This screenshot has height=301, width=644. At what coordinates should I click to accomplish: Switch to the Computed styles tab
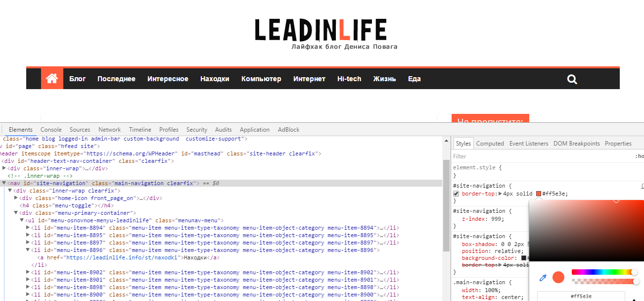coord(490,144)
